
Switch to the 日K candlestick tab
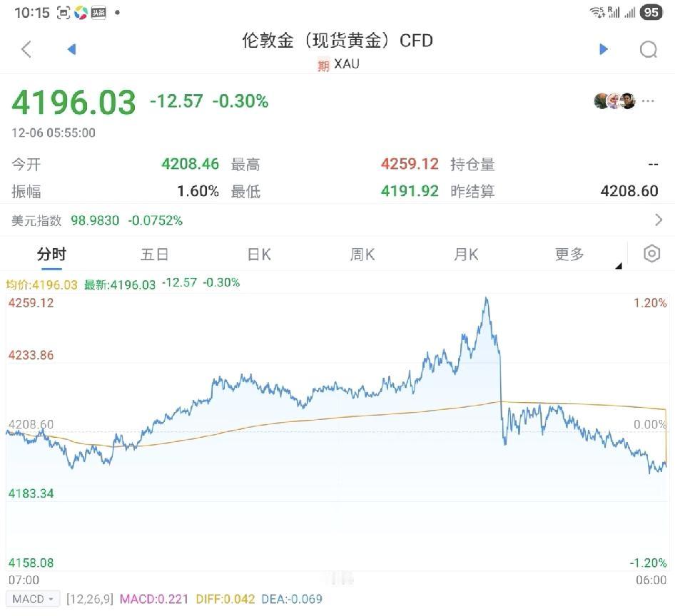click(258, 254)
